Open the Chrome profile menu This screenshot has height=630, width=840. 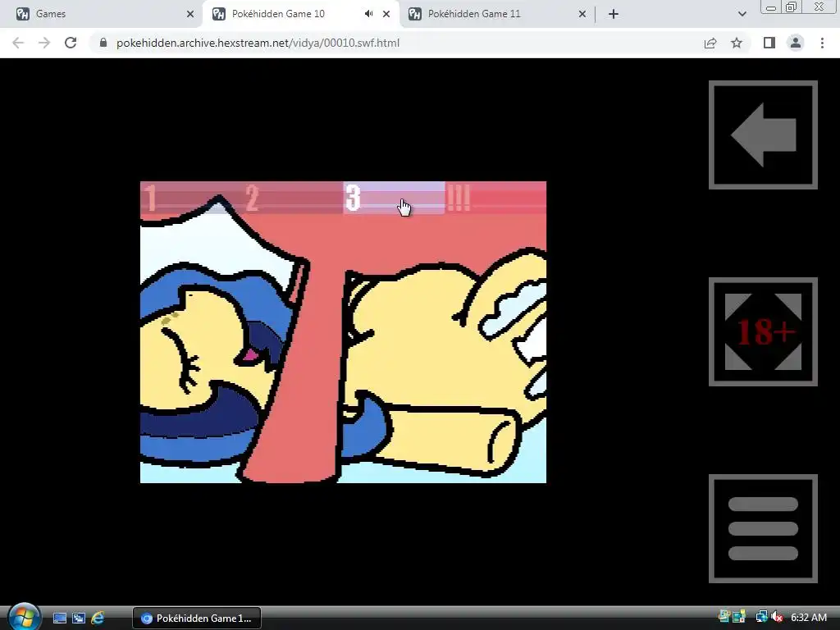[796, 43]
